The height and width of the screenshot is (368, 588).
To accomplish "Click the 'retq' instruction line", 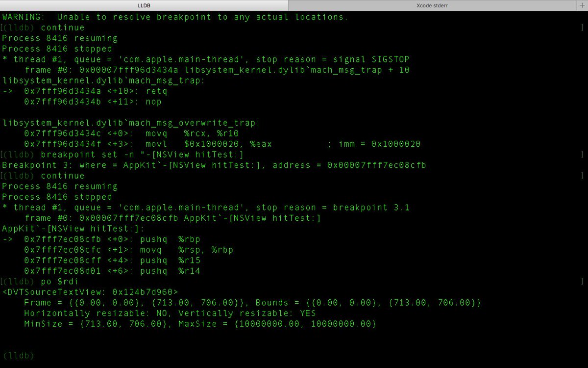I will [x=85, y=91].
